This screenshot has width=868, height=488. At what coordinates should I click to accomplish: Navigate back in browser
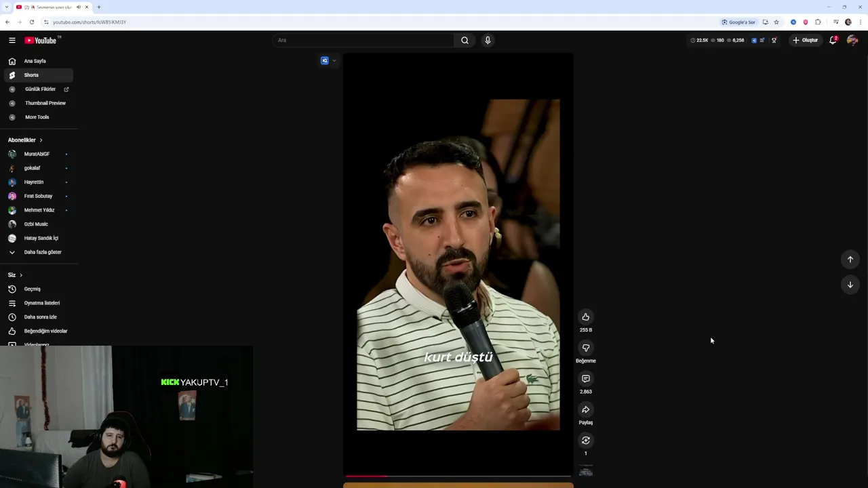(7, 22)
